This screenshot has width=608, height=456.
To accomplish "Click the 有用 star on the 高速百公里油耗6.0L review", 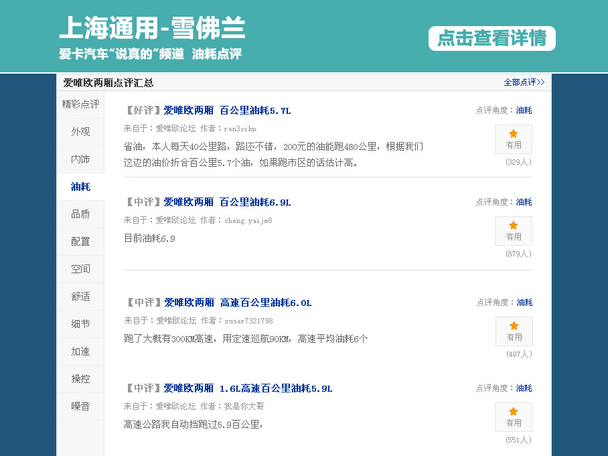I will tap(513, 331).
